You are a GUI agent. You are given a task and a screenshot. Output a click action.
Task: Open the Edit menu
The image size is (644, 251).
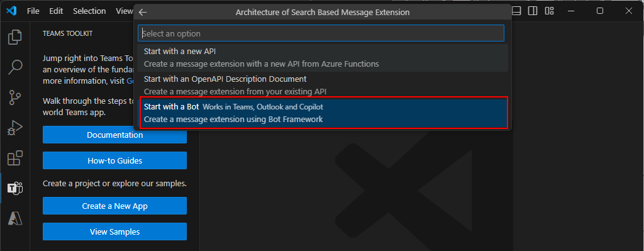point(56,11)
